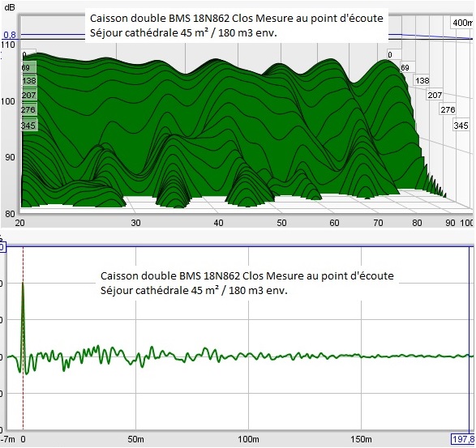The image size is (476, 448).
Task: Click the caption text on the impulse graph
Action: click(247, 283)
